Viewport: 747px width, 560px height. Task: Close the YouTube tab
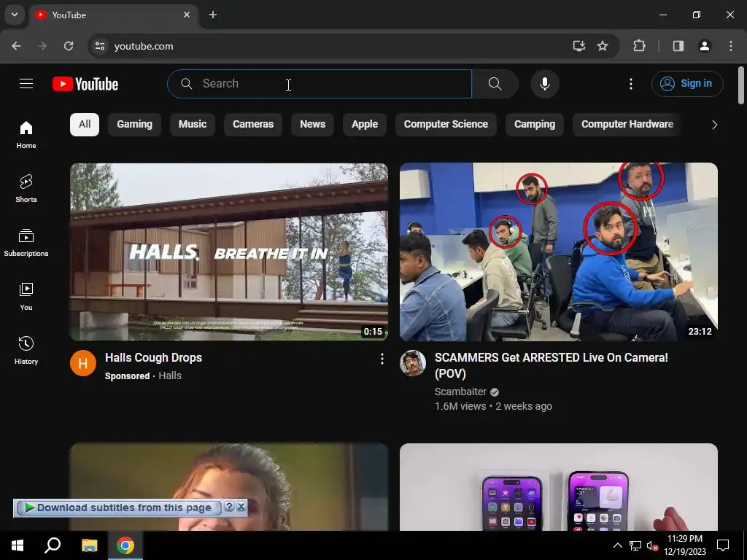[187, 15]
